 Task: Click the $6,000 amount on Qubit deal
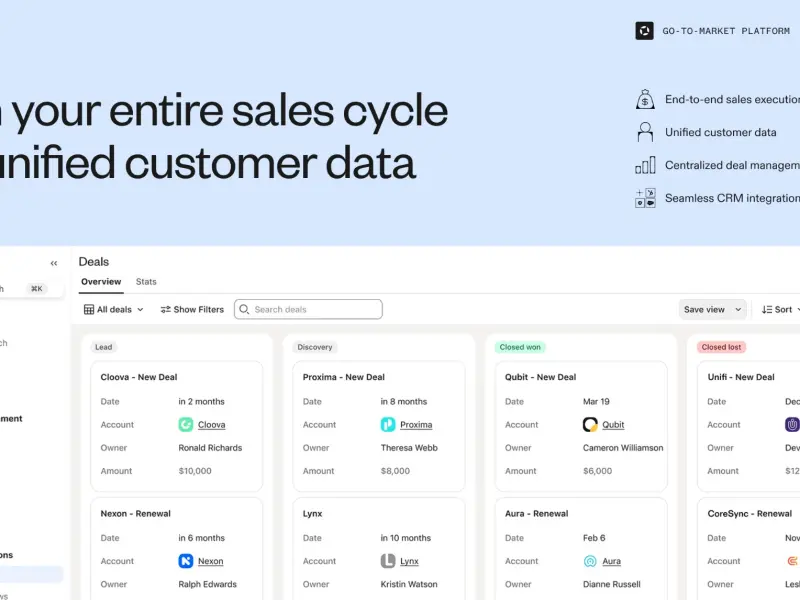[x=597, y=471]
